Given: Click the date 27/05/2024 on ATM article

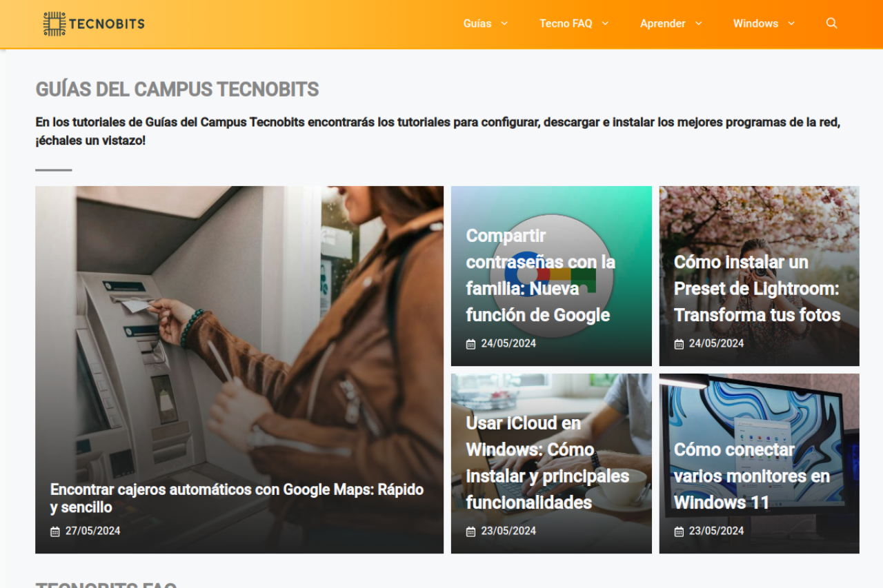Looking at the screenshot, I should pos(93,531).
